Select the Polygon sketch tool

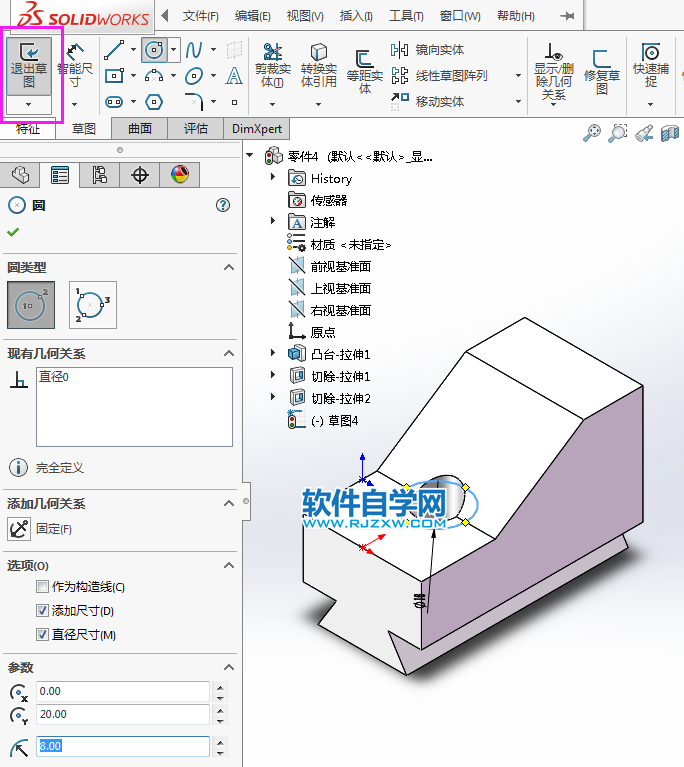tap(154, 102)
